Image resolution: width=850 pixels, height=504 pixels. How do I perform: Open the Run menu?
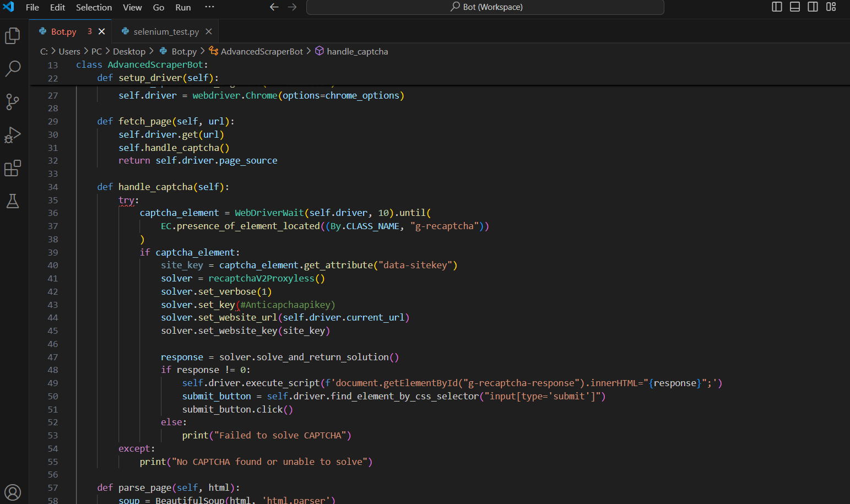click(183, 7)
